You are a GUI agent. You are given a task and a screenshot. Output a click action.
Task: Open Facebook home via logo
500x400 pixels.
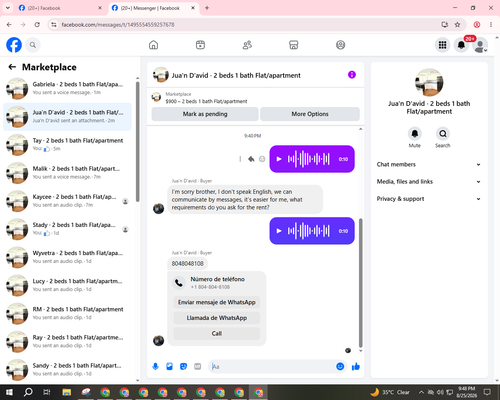click(14, 45)
